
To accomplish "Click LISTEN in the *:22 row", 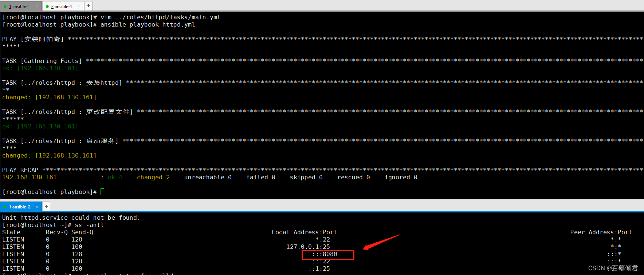I will [13, 239].
